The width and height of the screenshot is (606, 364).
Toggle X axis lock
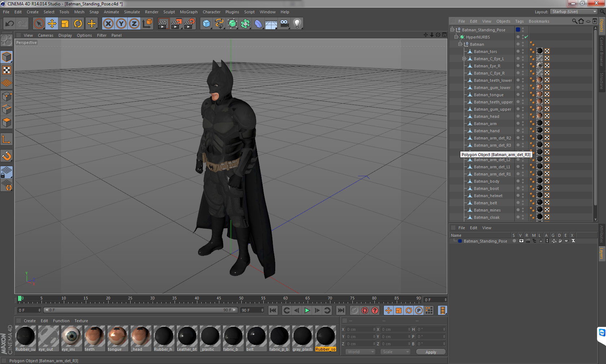(x=108, y=24)
